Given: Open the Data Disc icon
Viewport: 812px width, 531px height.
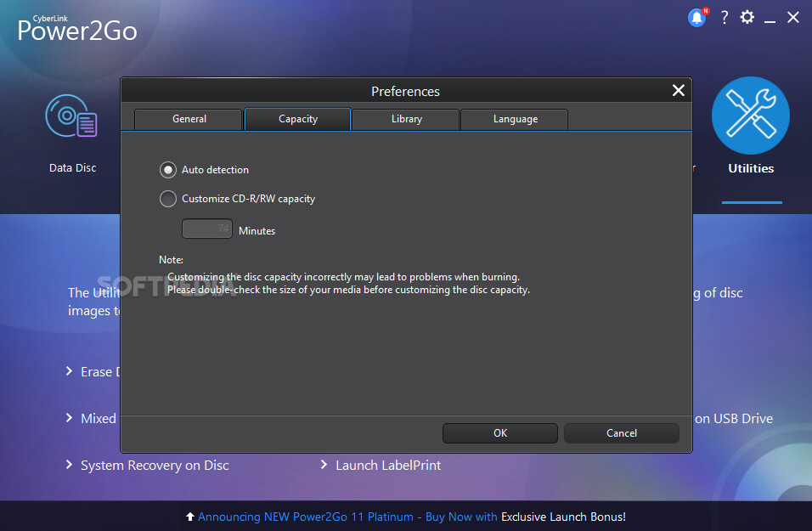Looking at the screenshot, I should click(x=71, y=116).
